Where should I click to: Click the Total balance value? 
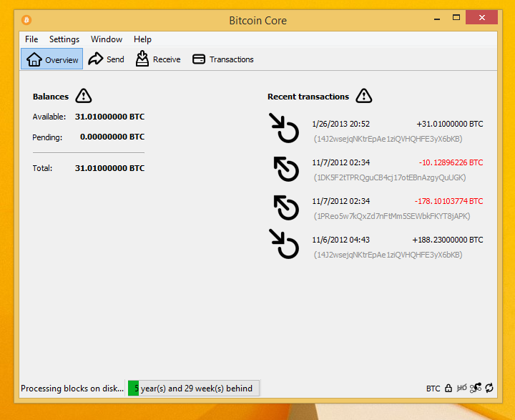tap(109, 168)
